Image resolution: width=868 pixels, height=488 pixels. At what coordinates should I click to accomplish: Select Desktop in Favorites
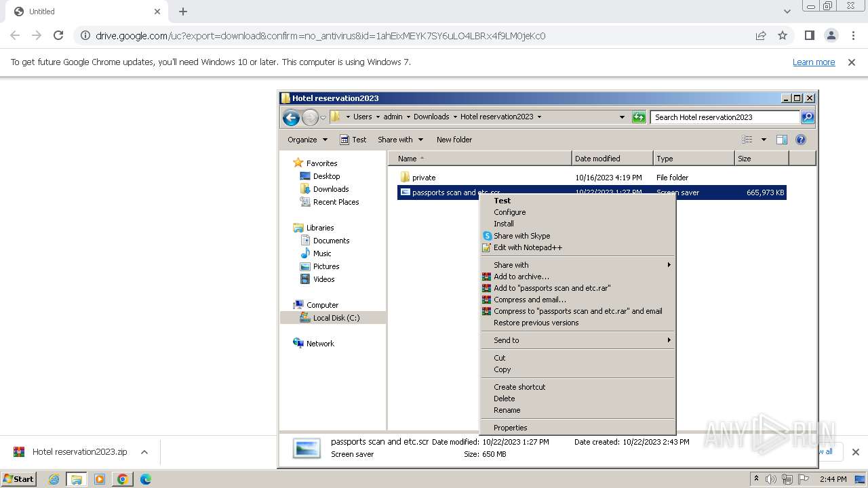point(326,176)
